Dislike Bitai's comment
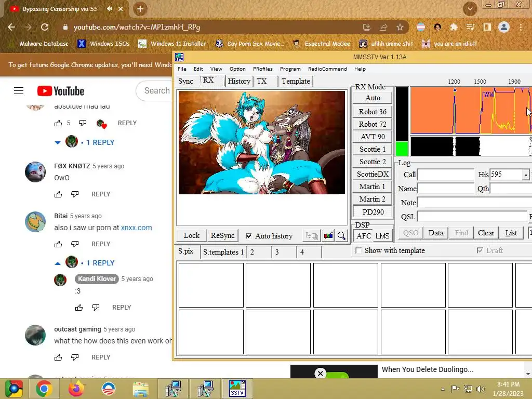The image size is (532, 399). (75, 244)
